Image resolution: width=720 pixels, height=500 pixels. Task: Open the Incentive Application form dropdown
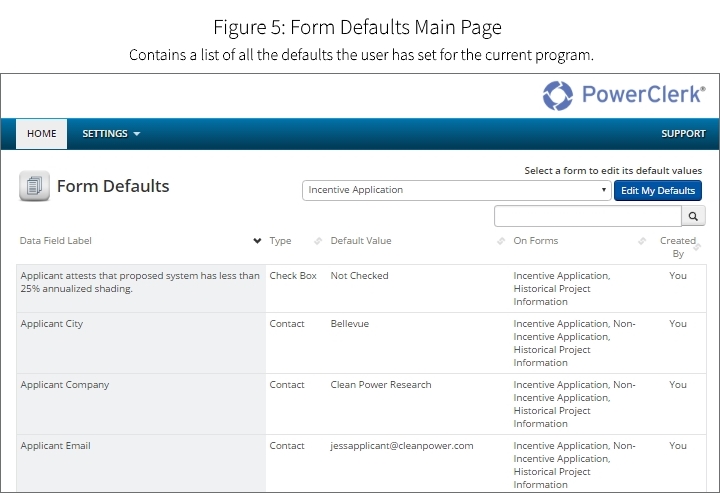[457, 190]
